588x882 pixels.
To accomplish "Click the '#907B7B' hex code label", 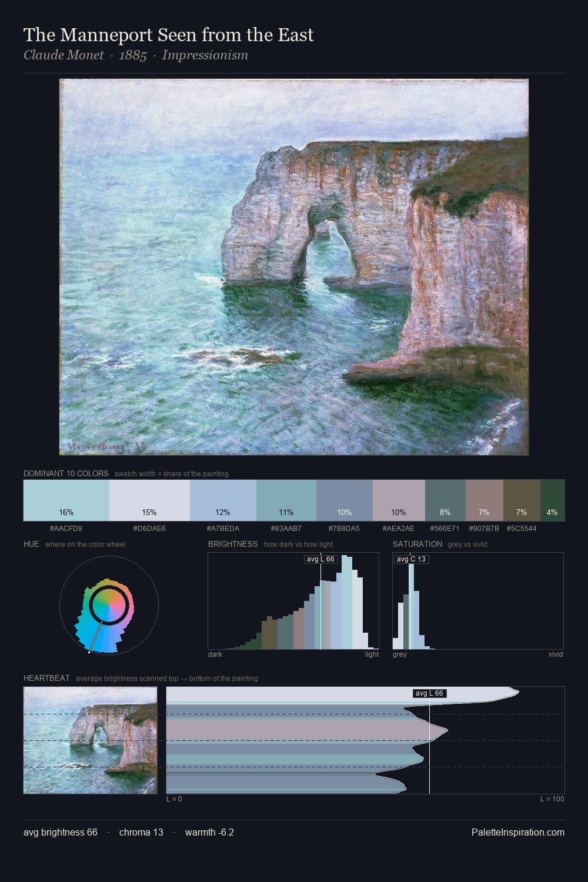I will pos(484,528).
